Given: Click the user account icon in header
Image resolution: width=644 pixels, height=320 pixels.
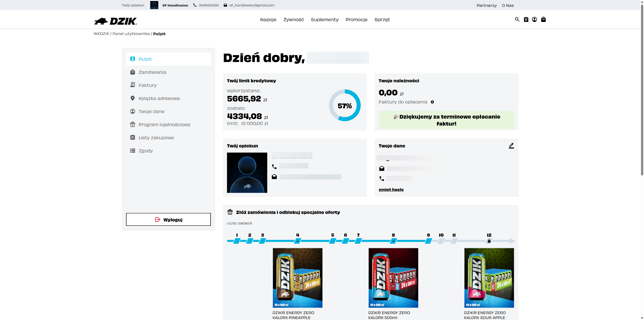Looking at the screenshot, I should point(534,19).
